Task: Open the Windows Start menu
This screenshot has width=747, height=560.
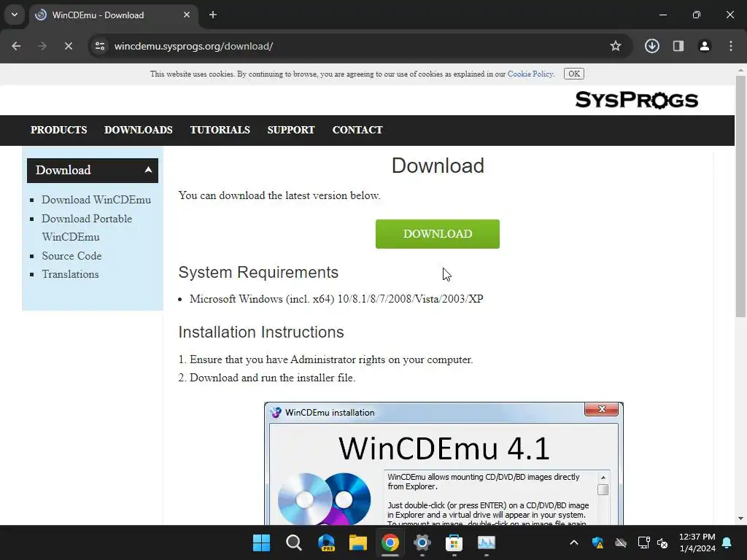Action: click(261, 542)
